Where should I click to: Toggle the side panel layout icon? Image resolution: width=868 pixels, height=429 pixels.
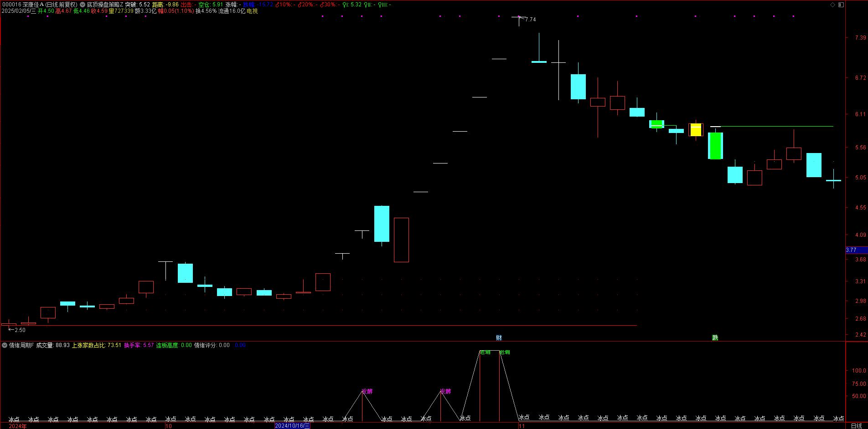(x=841, y=5)
